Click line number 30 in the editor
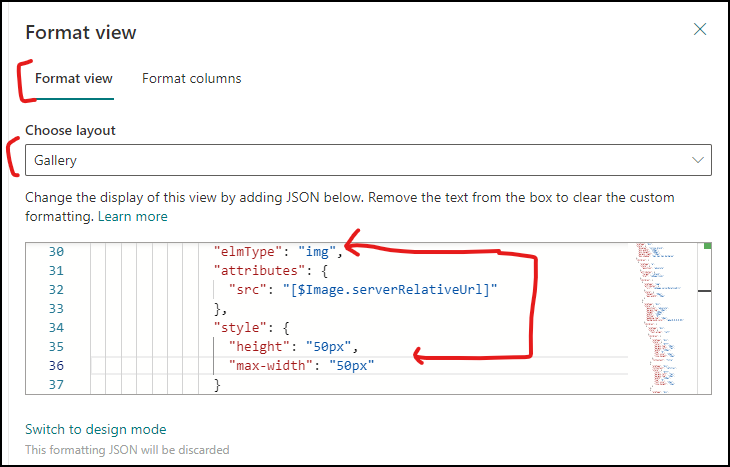730x467 pixels. tap(55, 252)
